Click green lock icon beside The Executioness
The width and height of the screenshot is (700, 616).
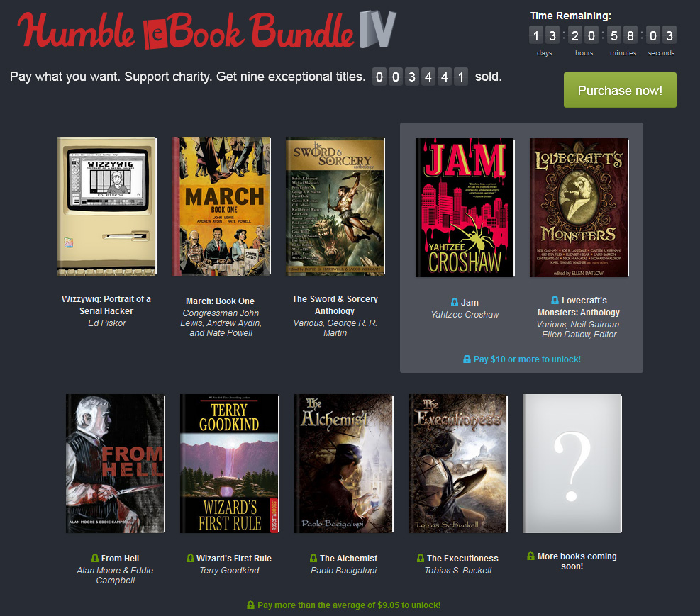(421, 558)
